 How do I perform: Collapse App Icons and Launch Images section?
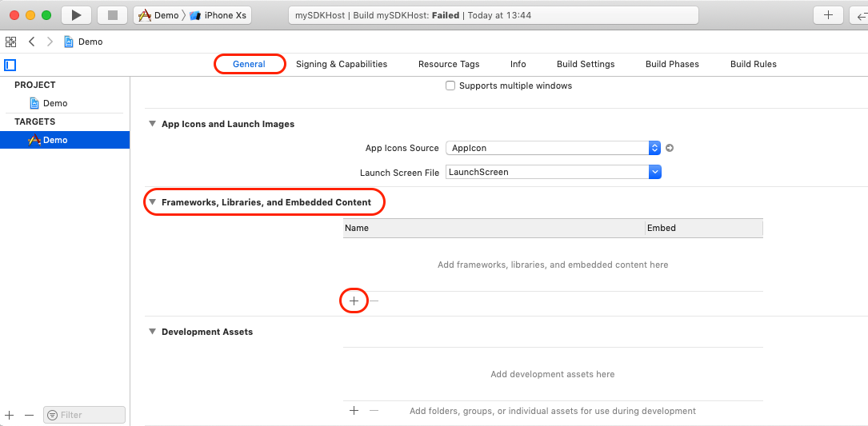pos(152,124)
